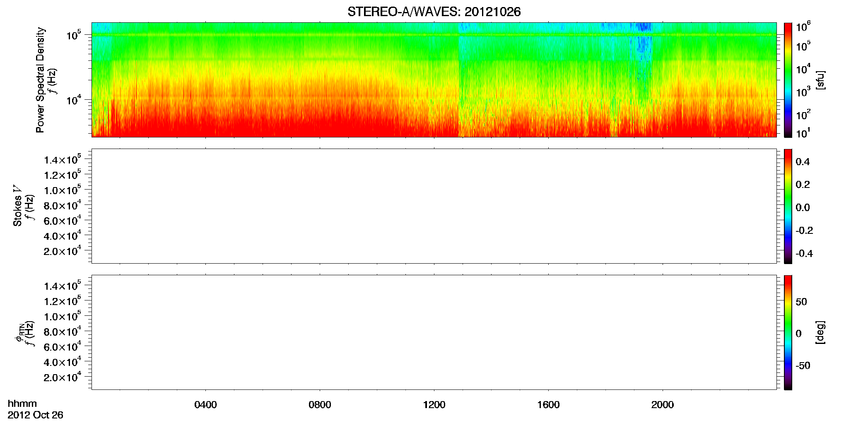Click the 0.4 label on Stokes color bar
The height and width of the screenshot is (447, 868).
[803, 162]
